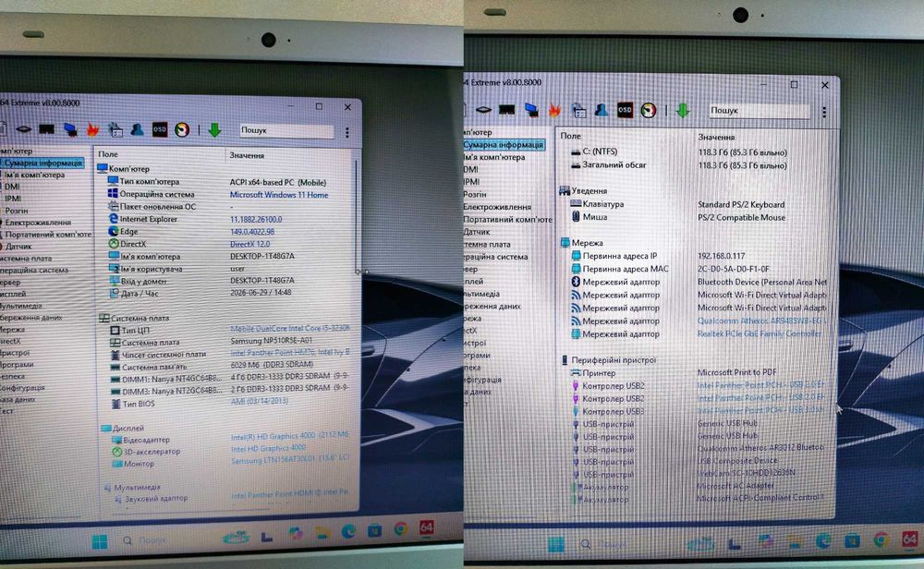Open OSD panel icon in right photo toolbar
Screen dimensions: 924x569
point(625,110)
